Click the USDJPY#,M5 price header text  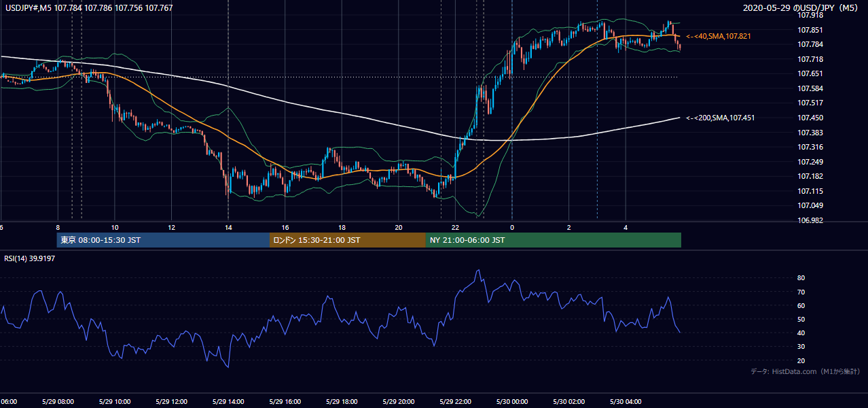88,8
